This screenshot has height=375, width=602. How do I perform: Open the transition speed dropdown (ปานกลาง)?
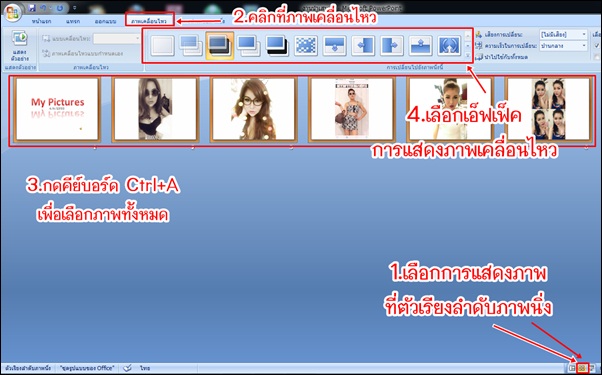[x=563, y=46]
